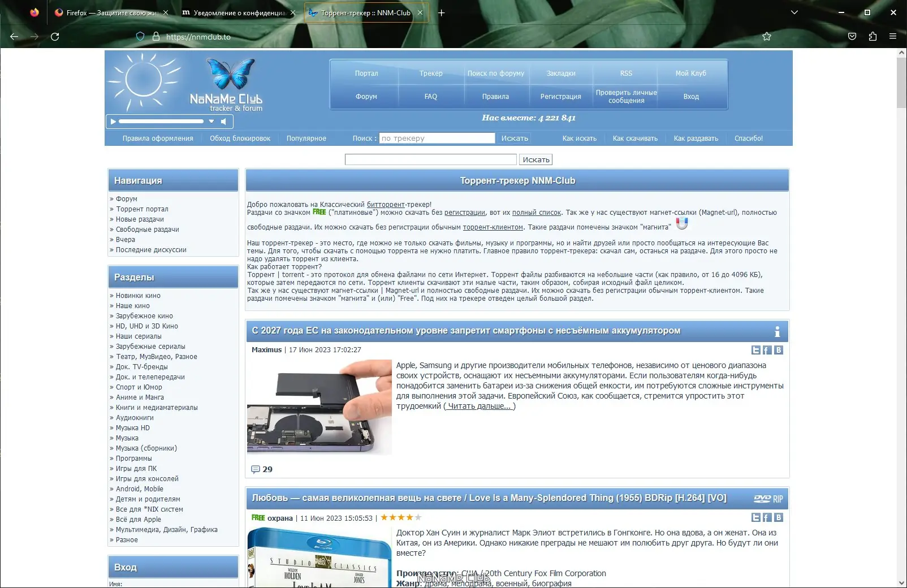Share smartphone battery article on Facebook

coord(767,350)
